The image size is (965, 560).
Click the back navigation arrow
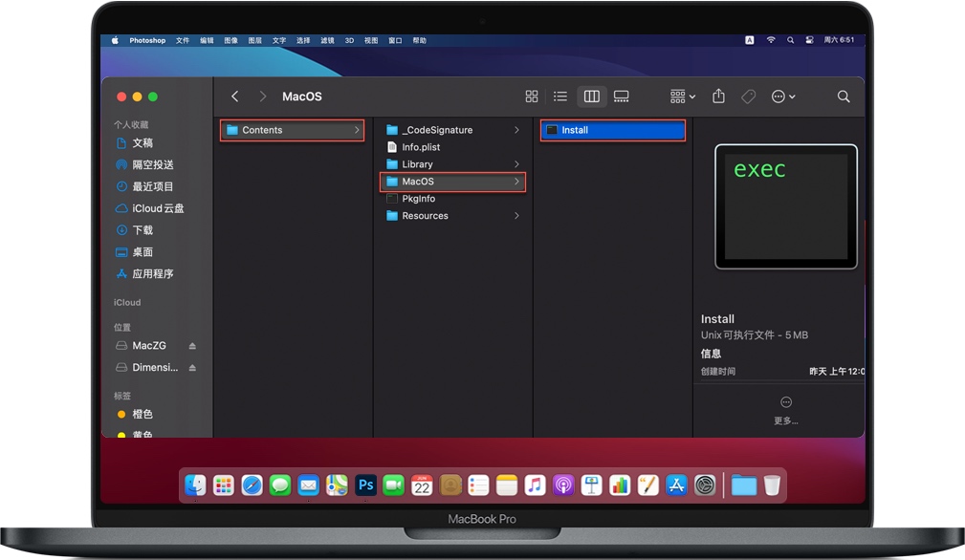(234, 96)
